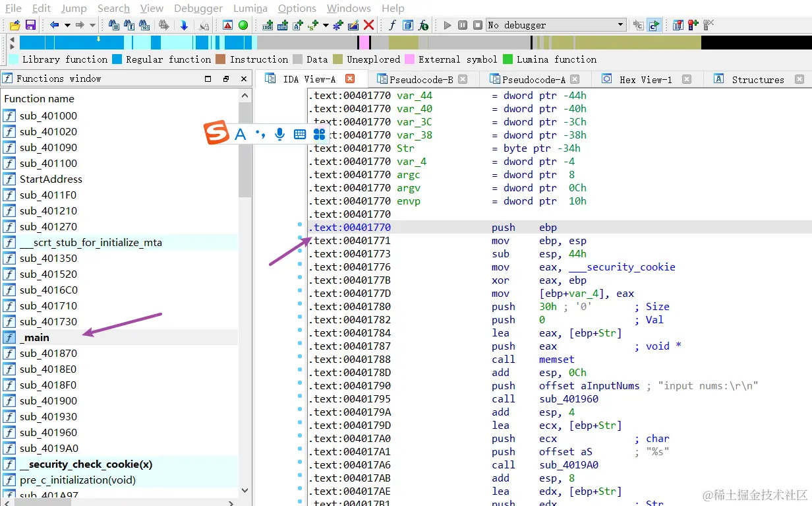Open the dropdown next to struct icon
This screenshot has width=812, height=506.
pyautogui.click(x=326, y=25)
